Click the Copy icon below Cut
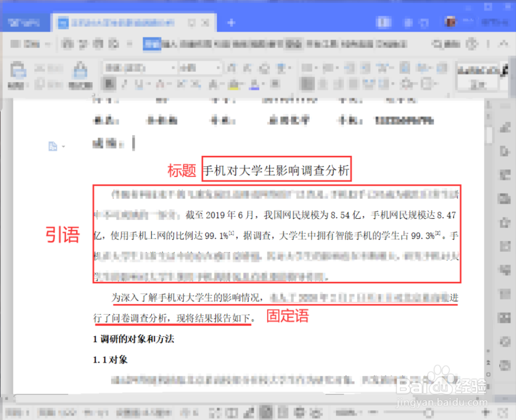The width and height of the screenshot is (516, 420). pyautogui.click(x=40, y=84)
